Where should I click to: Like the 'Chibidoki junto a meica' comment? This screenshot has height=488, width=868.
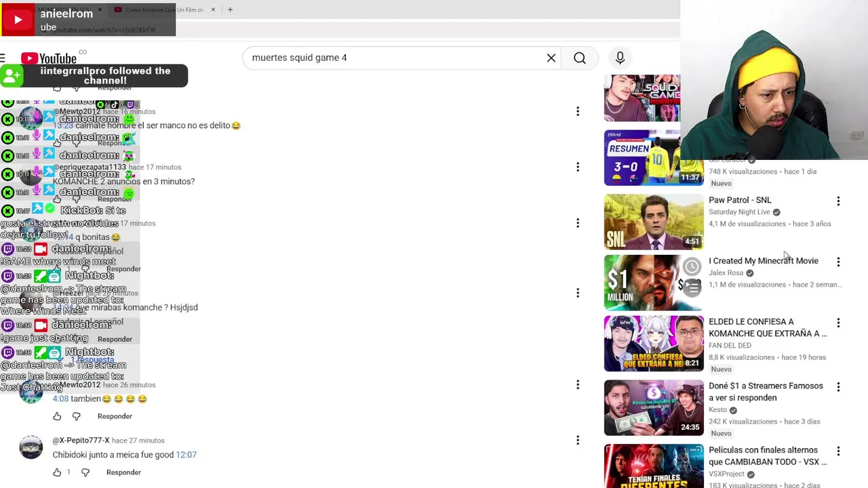[57, 472]
